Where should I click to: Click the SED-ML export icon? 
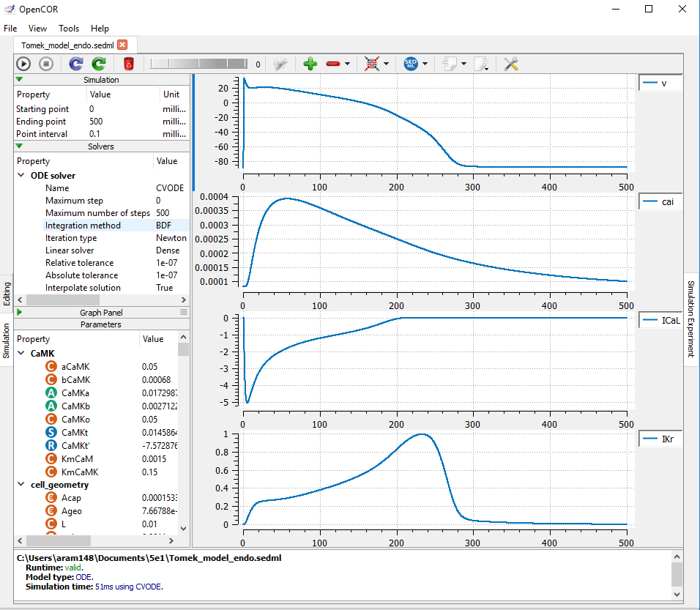coord(412,64)
